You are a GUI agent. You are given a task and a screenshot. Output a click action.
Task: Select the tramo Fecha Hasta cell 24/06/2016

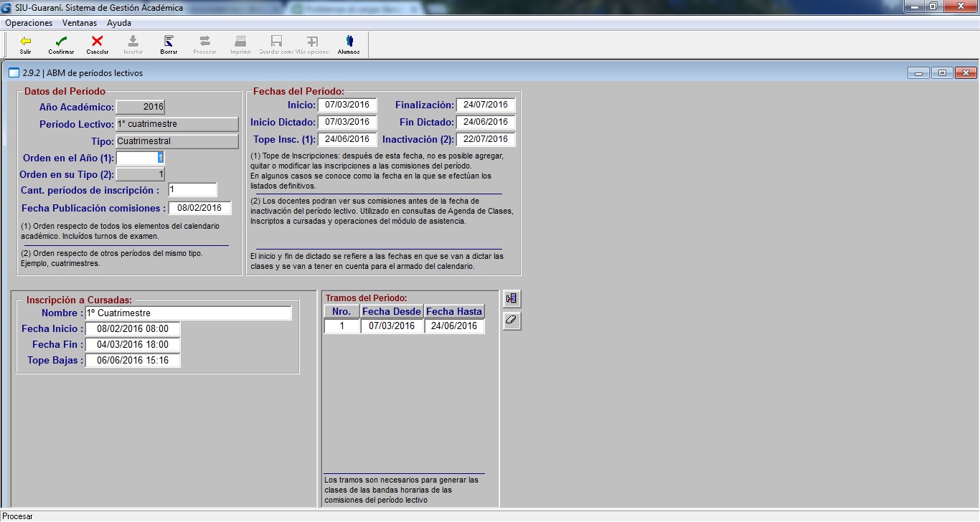[x=454, y=326]
